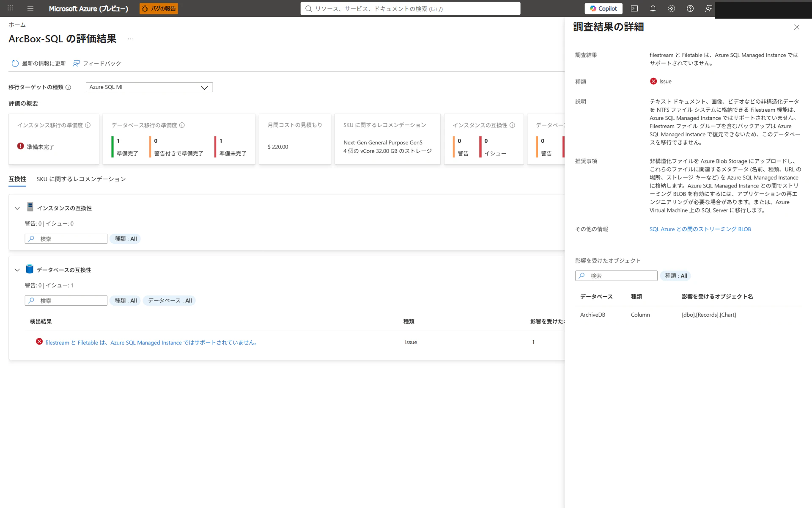Click the Microsoft Azure (プレビュー) logo
The height and width of the screenshot is (508, 812).
pos(88,8)
